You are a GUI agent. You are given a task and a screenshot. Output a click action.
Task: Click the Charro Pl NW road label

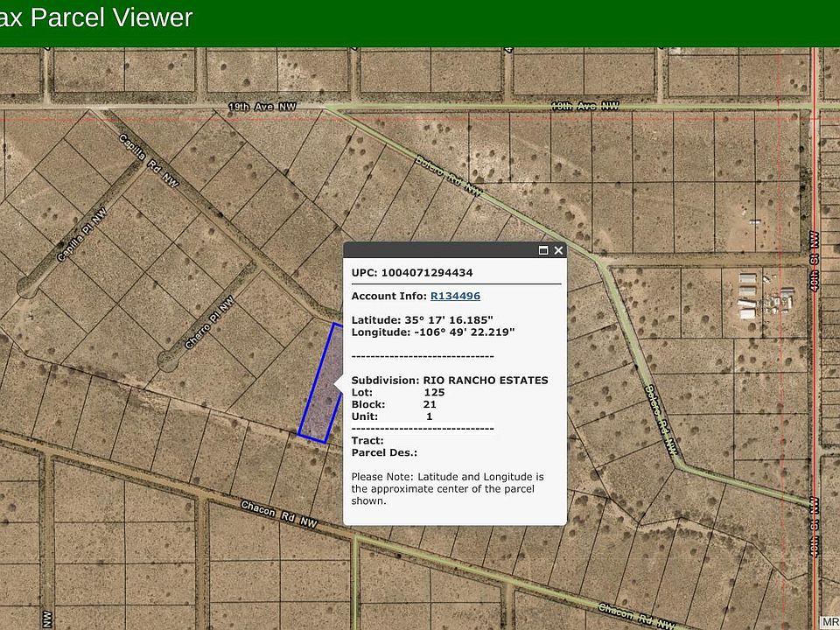209,323
